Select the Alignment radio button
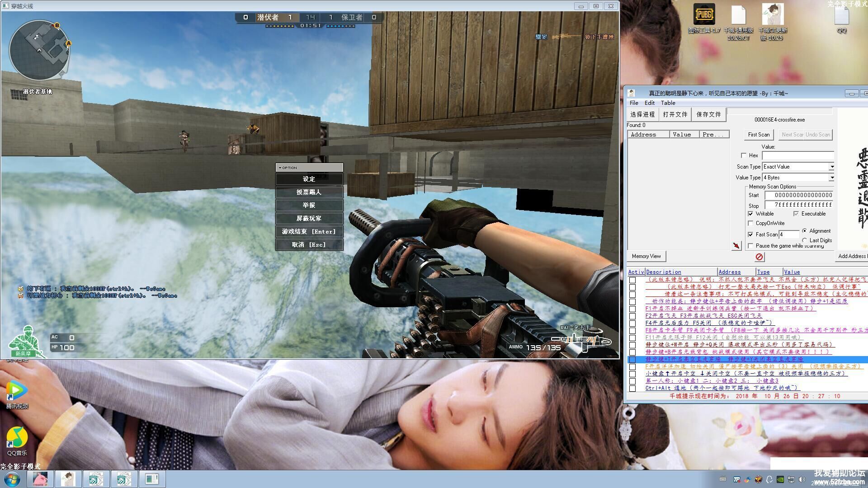The height and width of the screenshot is (488, 868). [804, 231]
